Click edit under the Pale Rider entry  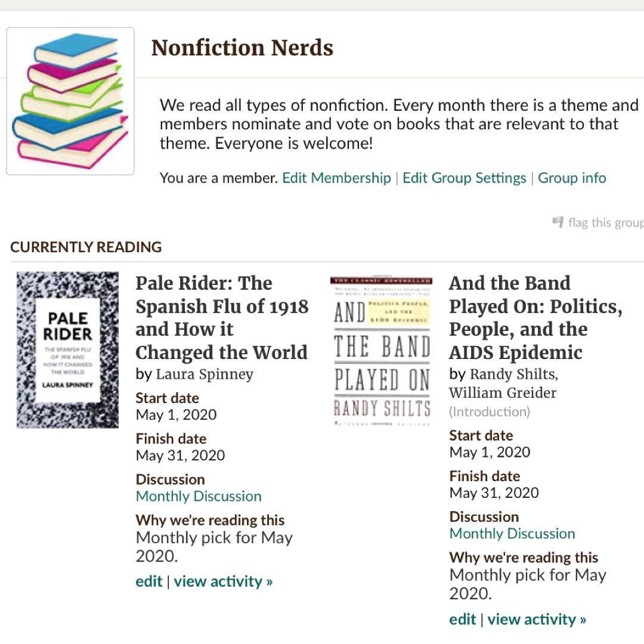click(x=149, y=581)
